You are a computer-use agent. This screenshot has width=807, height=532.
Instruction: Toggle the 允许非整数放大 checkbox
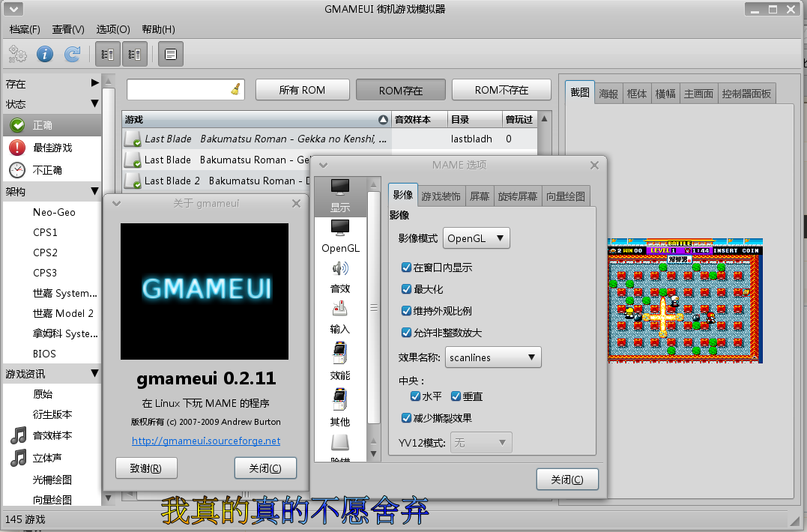pyautogui.click(x=406, y=333)
